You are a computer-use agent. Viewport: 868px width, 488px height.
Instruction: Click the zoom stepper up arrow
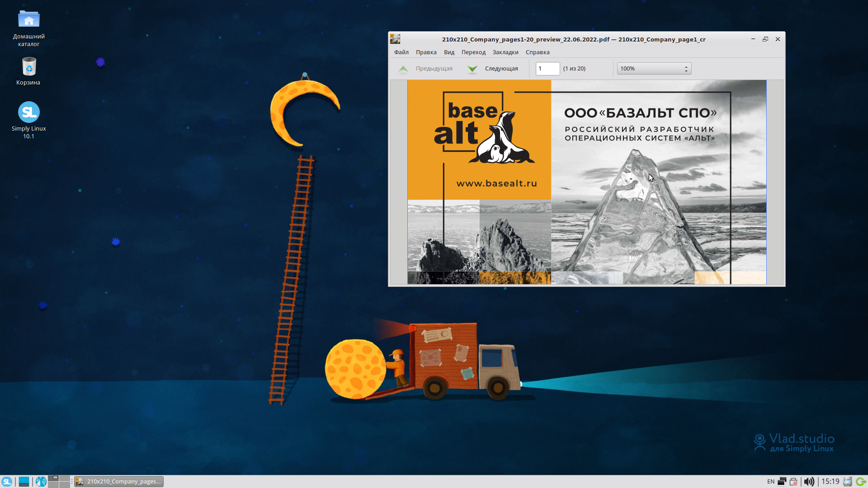(x=685, y=66)
